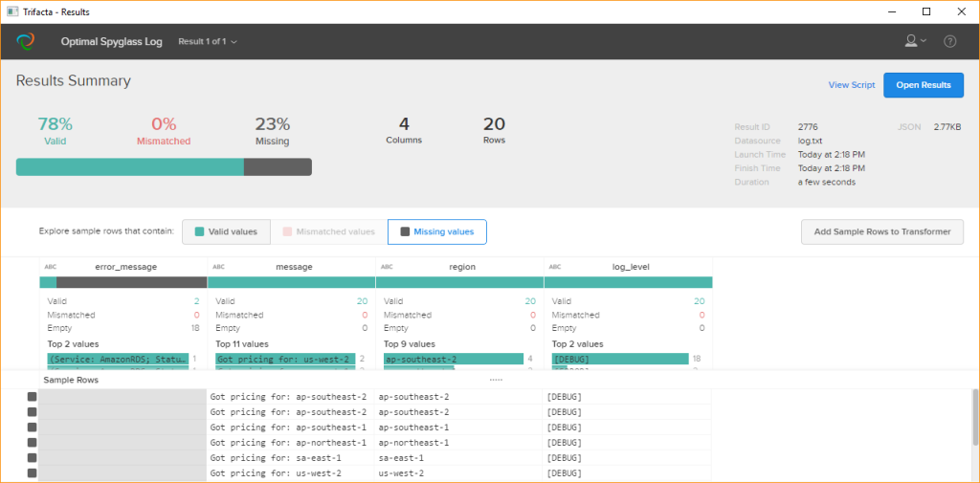Click the sample rows panel drag handle dots
This screenshot has height=483, width=980.
point(497,380)
